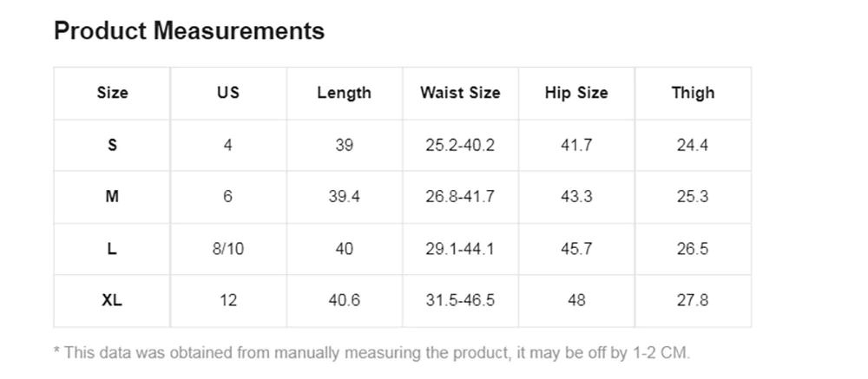Select the Length column header

pyautogui.click(x=344, y=93)
